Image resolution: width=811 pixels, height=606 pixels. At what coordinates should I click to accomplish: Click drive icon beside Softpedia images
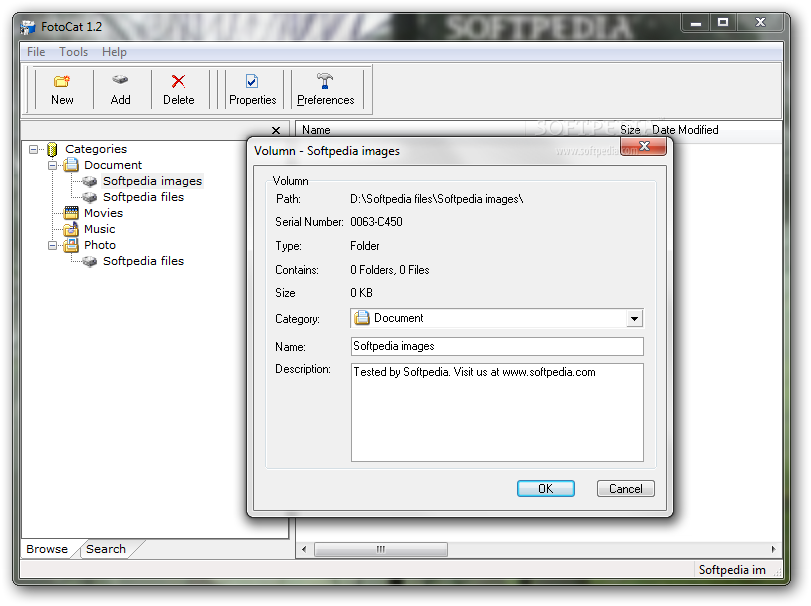[90, 181]
